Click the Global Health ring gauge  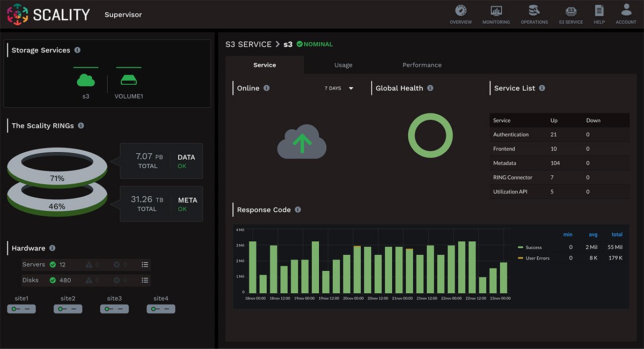click(x=430, y=135)
